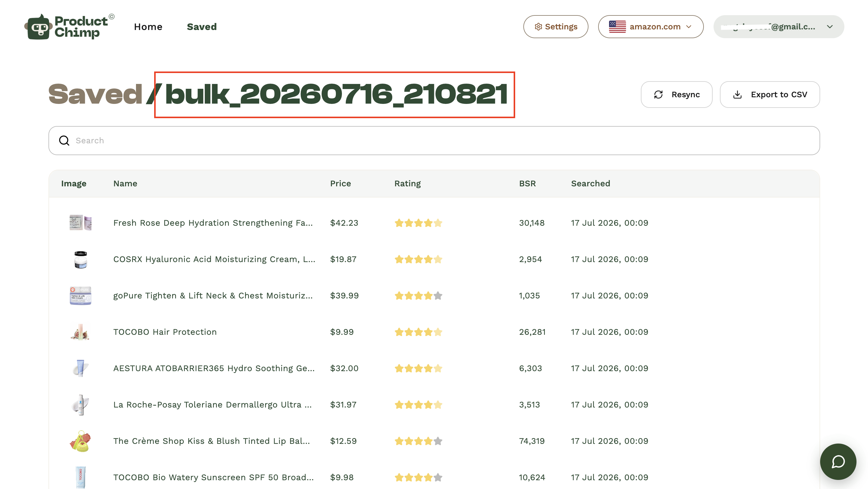Open Settings
868x489 pixels.
click(x=556, y=27)
